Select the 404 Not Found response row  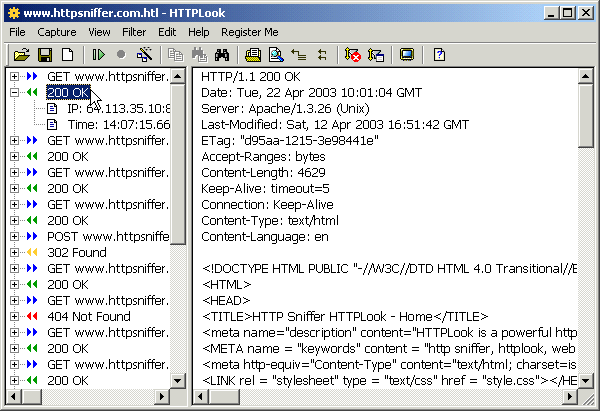click(x=89, y=316)
